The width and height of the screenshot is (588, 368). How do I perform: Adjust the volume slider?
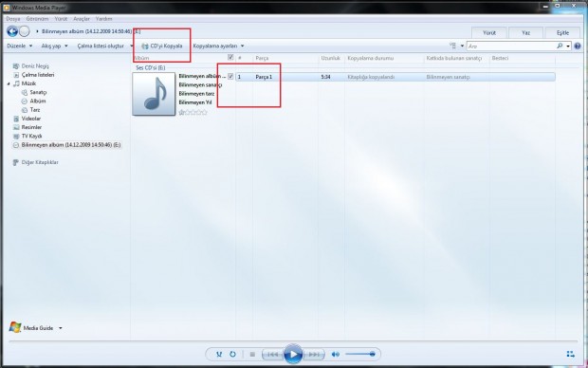tap(359, 354)
